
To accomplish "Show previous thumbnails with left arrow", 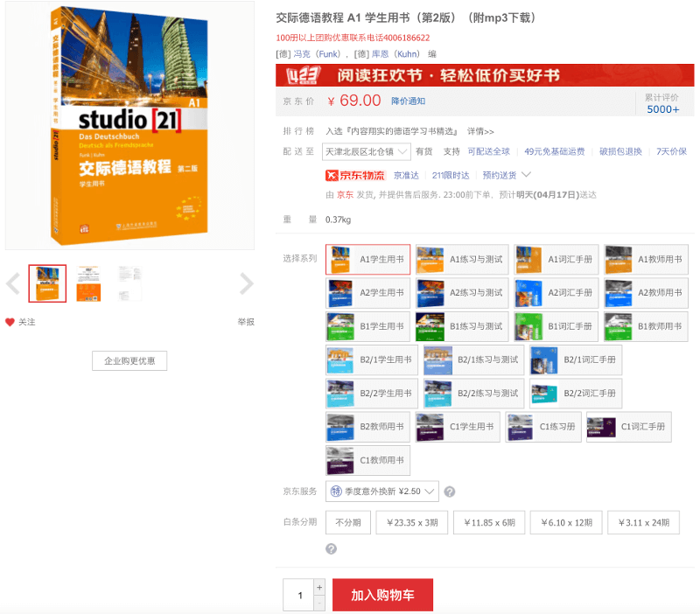I will [x=13, y=283].
